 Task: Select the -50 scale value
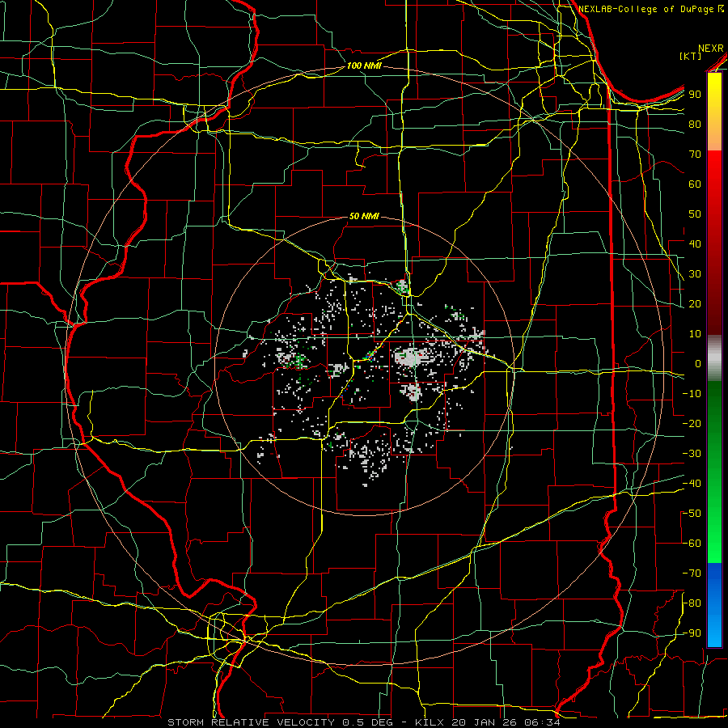(x=692, y=514)
